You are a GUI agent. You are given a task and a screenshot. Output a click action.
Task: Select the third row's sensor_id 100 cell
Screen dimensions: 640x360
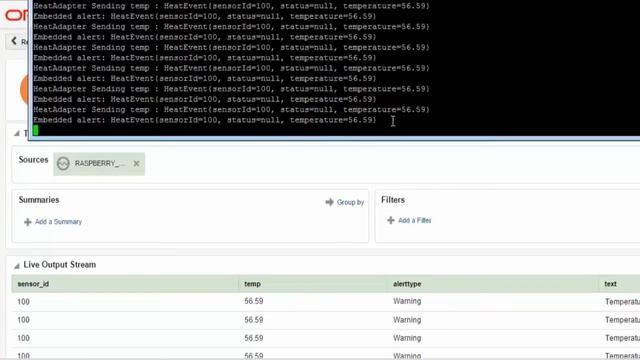pyautogui.click(x=23, y=338)
